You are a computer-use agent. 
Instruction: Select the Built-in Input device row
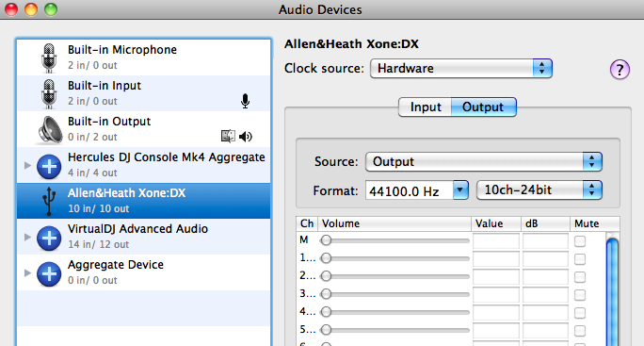[144, 93]
